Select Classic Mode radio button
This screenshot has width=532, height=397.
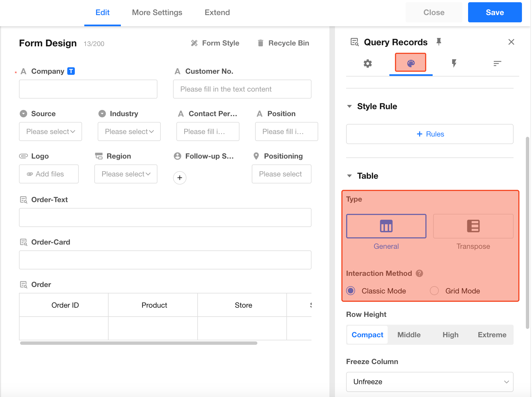point(351,291)
